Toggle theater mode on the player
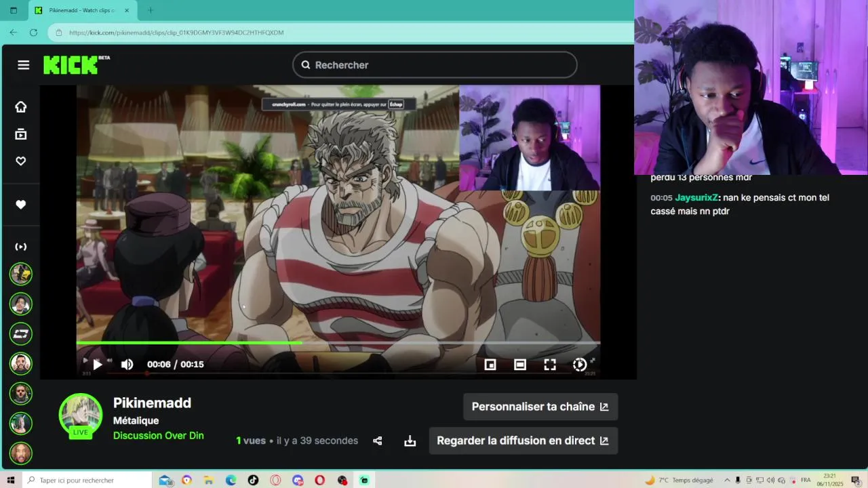 click(520, 365)
